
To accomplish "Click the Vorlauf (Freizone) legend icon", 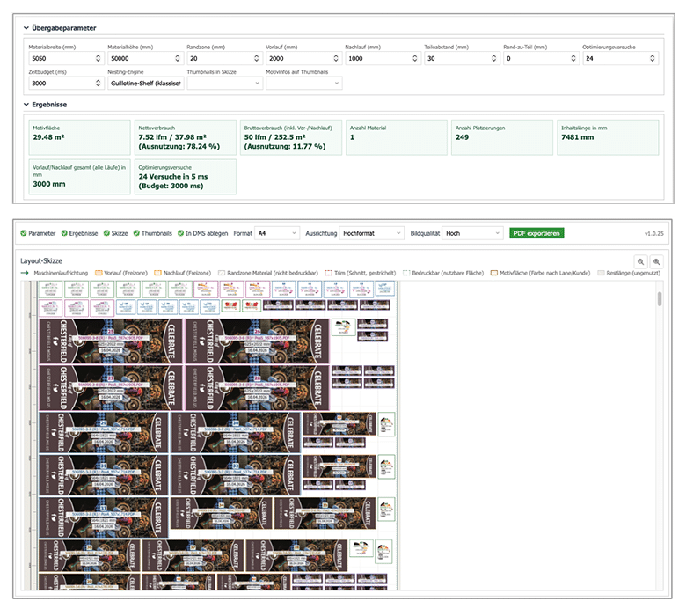I will pyautogui.click(x=99, y=273).
